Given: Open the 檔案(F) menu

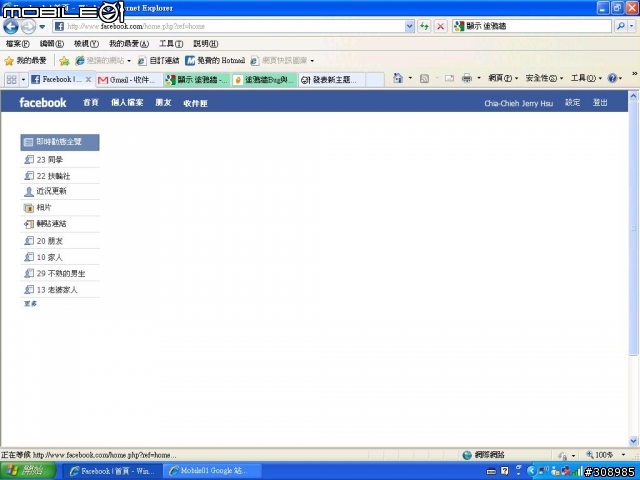Looking at the screenshot, I should [18, 44].
